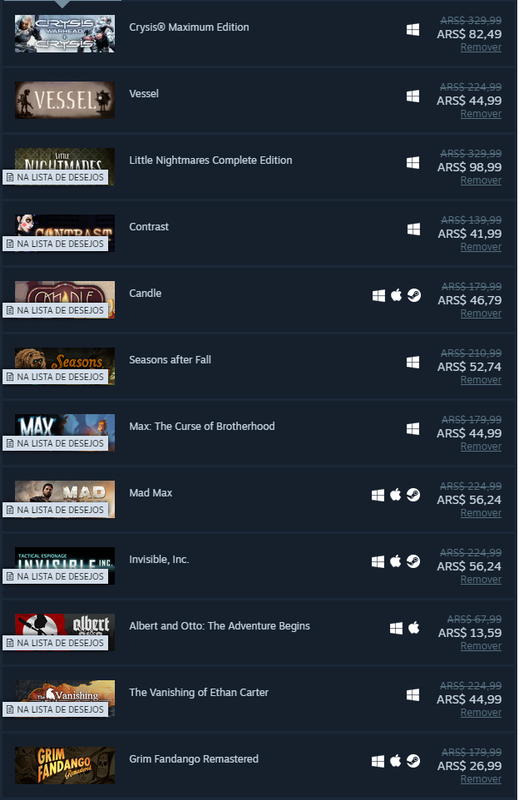Open the Contrast game title
The height and width of the screenshot is (800, 524).
(148, 227)
